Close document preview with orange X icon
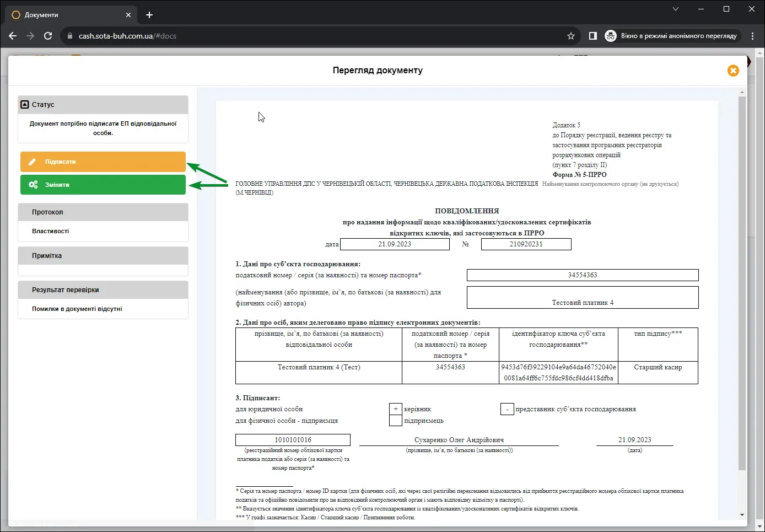Image resolution: width=765 pixels, height=532 pixels. click(x=733, y=71)
